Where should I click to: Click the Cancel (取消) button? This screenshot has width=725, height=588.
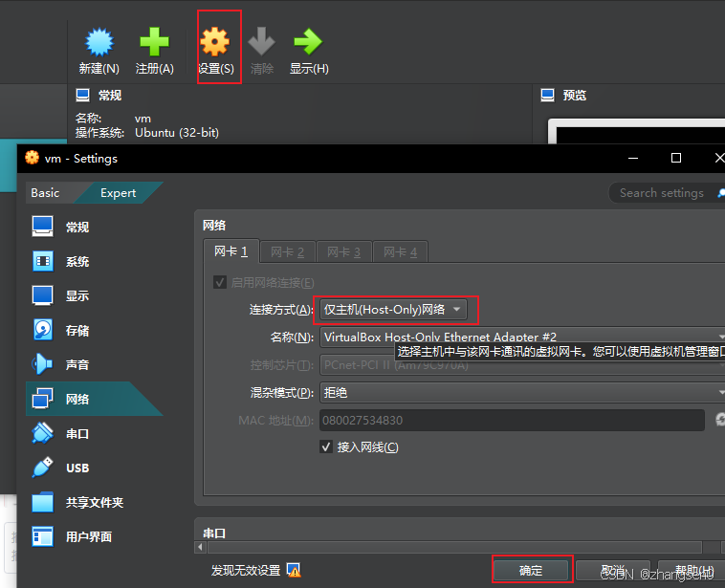click(x=613, y=571)
